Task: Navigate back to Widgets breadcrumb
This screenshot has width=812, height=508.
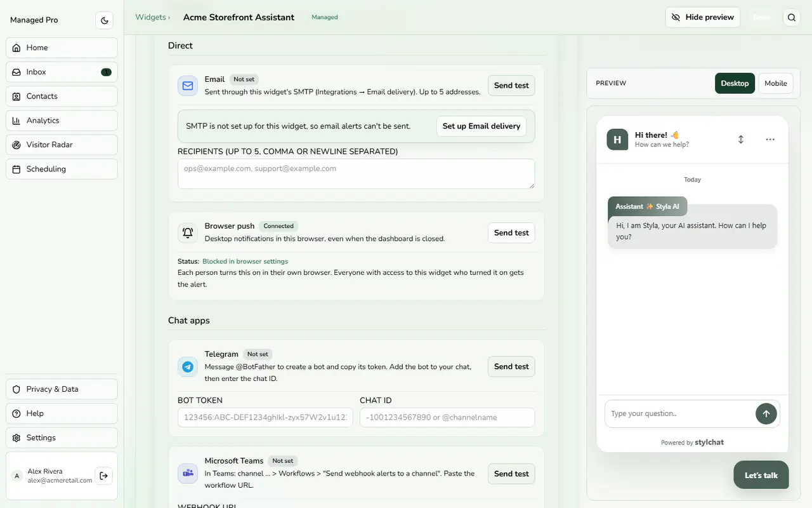Action: coord(150,17)
